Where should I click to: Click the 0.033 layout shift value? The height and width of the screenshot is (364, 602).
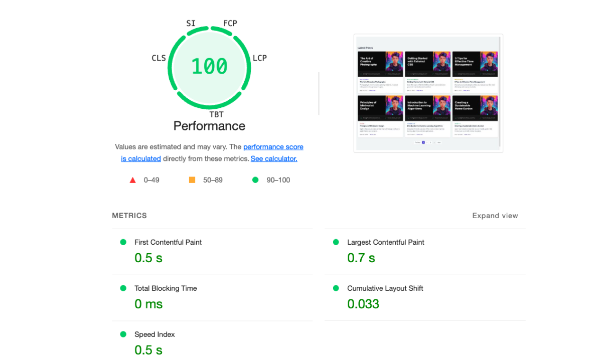coord(363,304)
